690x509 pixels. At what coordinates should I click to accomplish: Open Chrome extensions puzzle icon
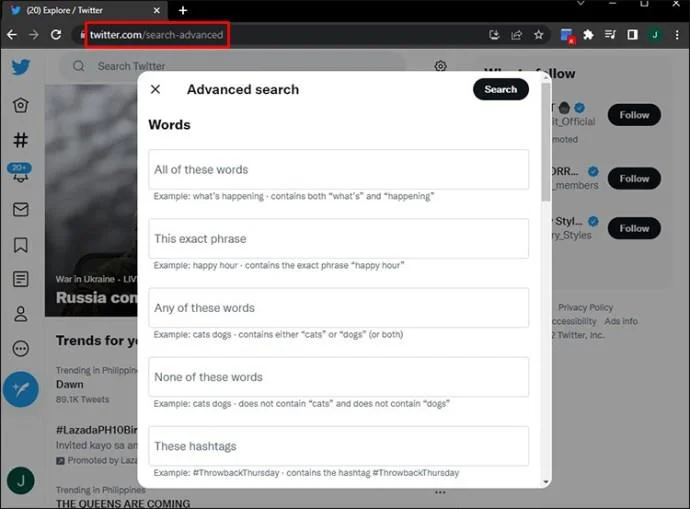point(588,35)
